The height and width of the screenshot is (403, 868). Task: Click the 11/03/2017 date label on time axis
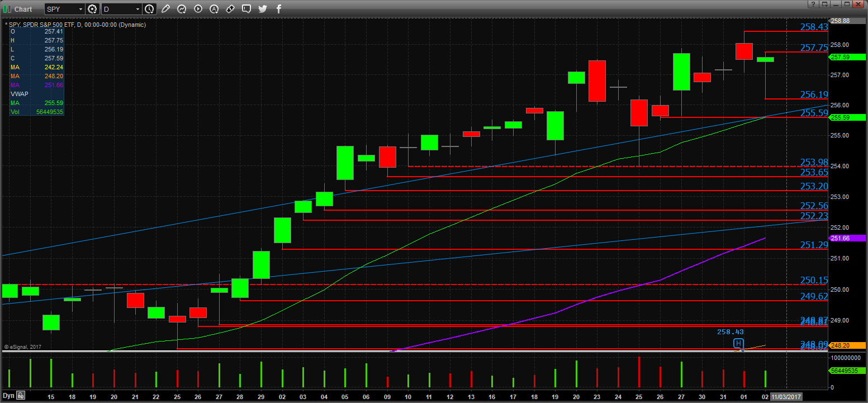pos(785,396)
